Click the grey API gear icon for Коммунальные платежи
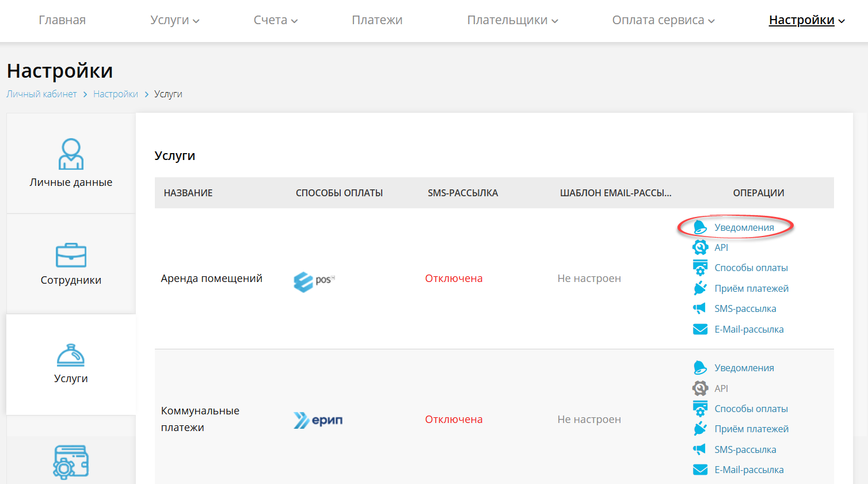Image resolution: width=868 pixels, height=484 pixels. (700, 388)
